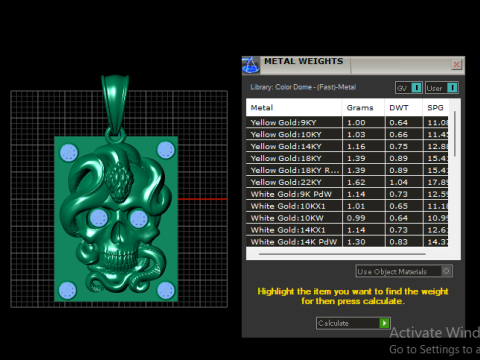This screenshot has height=360, width=480.
Task: Select the Yellow Gold:9KY row
Action: pos(347,122)
